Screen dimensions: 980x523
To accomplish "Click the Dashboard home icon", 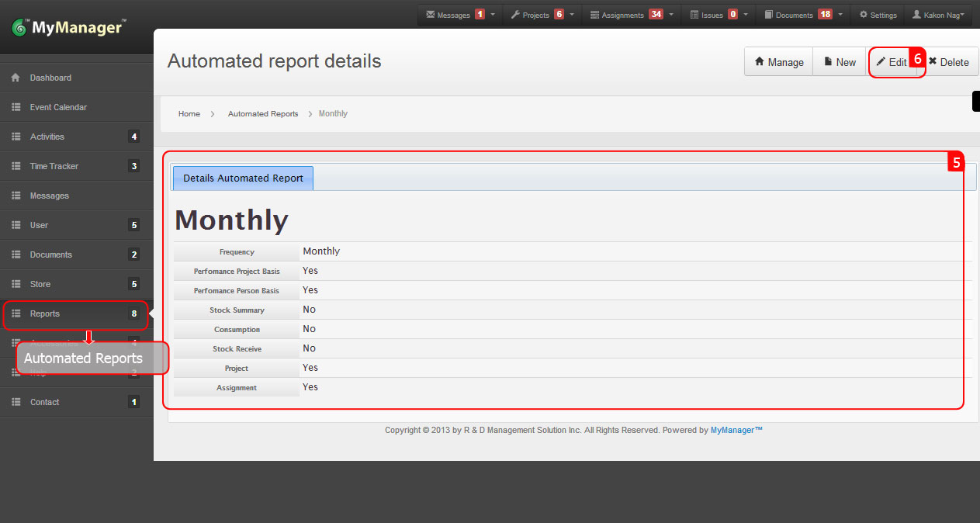I will (16, 78).
